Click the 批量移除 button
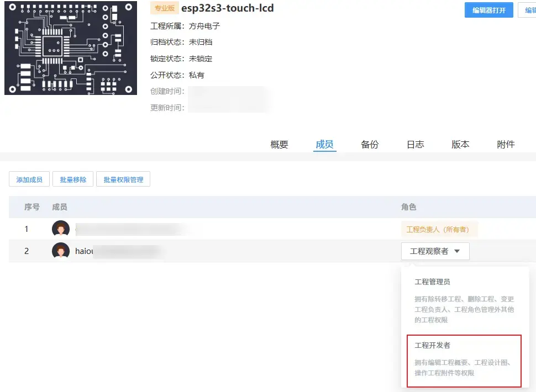The height and width of the screenshot is (392, 536). point(73,179)
